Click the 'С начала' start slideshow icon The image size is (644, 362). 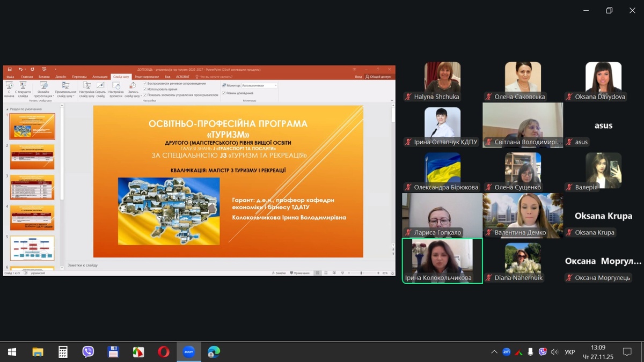tap(9, 89)
